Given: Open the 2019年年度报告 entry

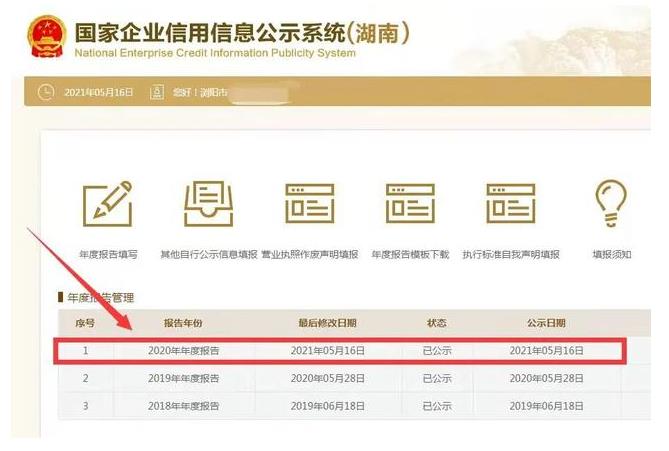Looking at the screenshot, I should [x=183, y=379].
